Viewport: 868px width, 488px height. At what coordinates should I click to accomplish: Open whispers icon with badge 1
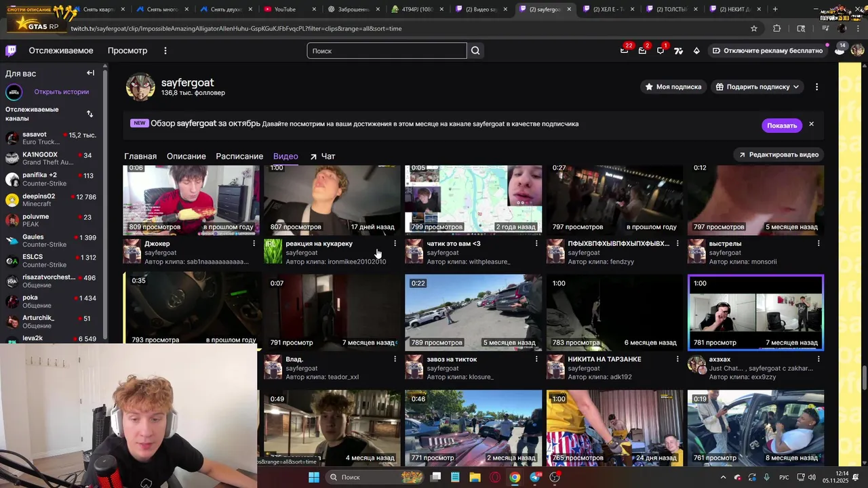[x=660, y=51]
